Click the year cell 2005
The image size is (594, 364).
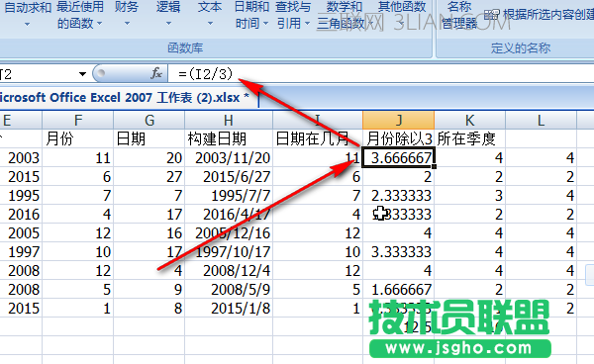(21, 233)
